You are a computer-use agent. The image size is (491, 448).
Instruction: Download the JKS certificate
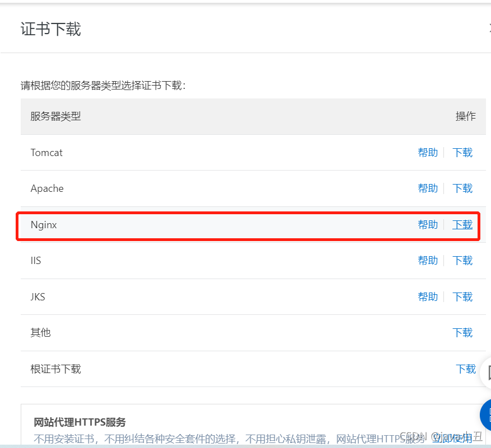[462, 296]
